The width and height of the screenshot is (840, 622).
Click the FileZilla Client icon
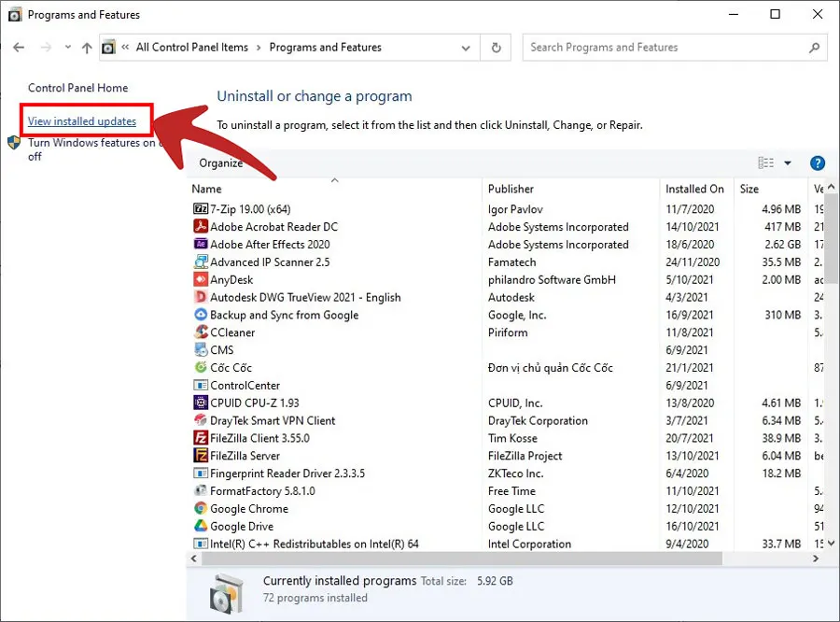pos(201,438)
